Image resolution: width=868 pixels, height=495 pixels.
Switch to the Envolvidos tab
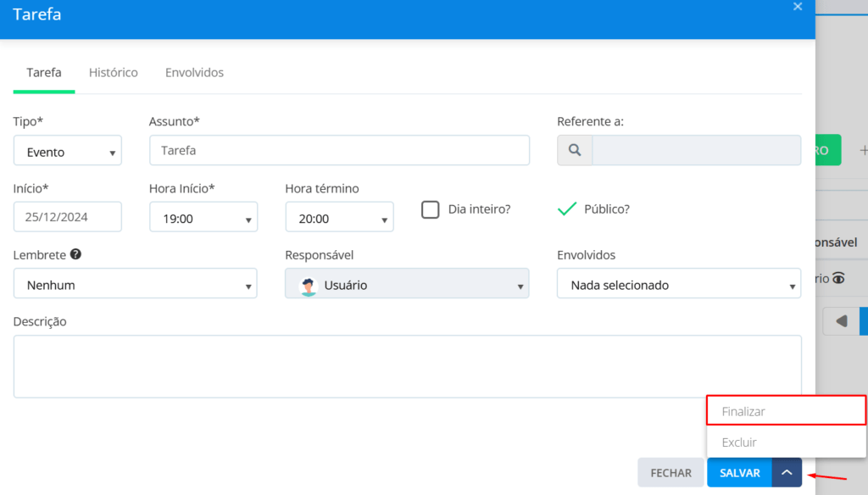(x=194, y=73)
